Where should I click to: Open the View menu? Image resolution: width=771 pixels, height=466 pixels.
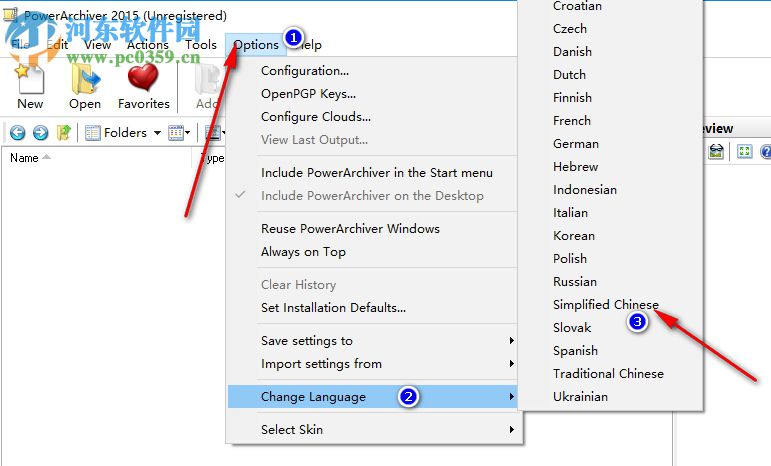97,45
